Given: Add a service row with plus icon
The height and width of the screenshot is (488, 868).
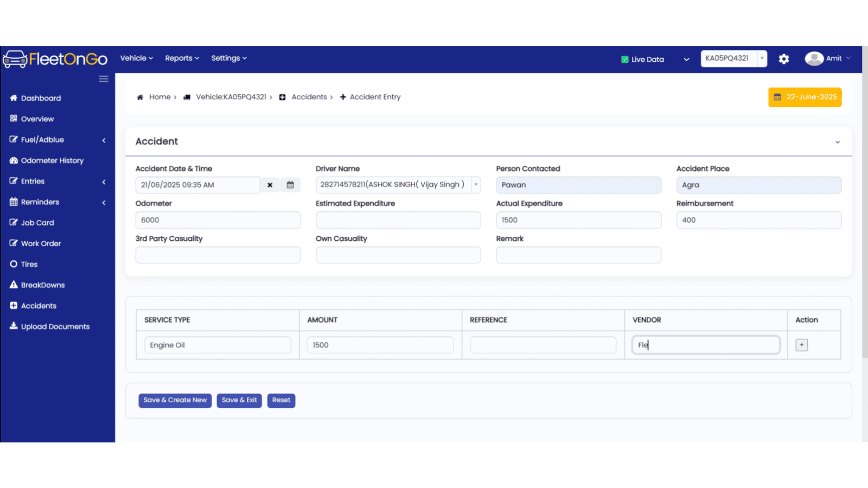Looking at the screenshot, I should coord(802,345).
